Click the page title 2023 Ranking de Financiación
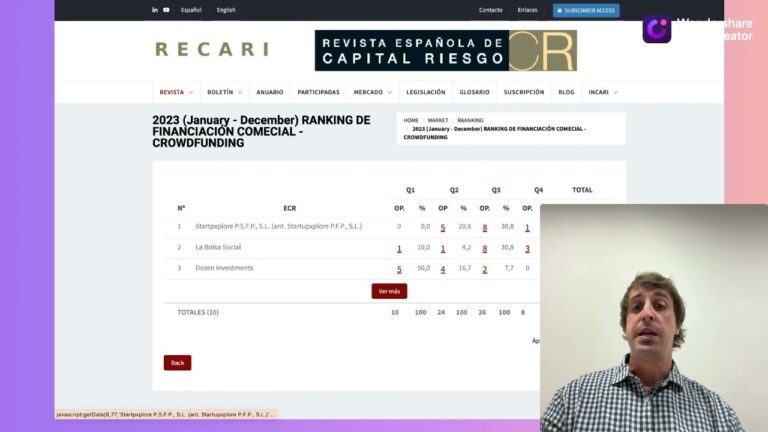The image size is (768, 432). (x=261, y=131)
